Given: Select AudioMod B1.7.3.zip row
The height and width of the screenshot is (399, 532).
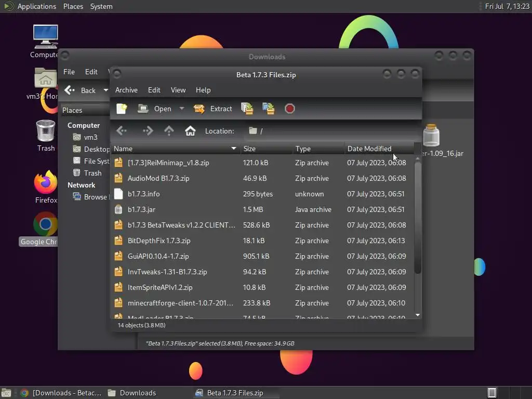Looking at the screenshot, I should click(262, 178).
